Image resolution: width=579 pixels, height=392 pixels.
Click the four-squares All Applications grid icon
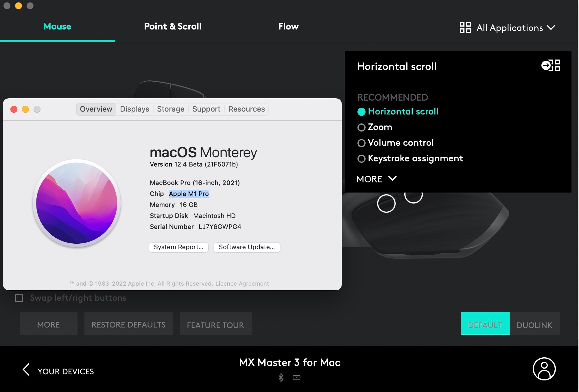(465, 27)
